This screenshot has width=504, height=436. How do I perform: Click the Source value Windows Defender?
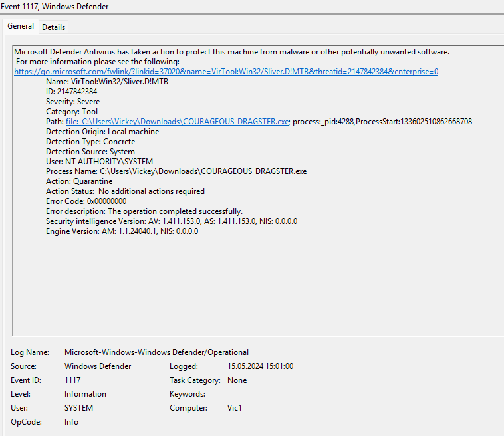click(x=98, y=366)
